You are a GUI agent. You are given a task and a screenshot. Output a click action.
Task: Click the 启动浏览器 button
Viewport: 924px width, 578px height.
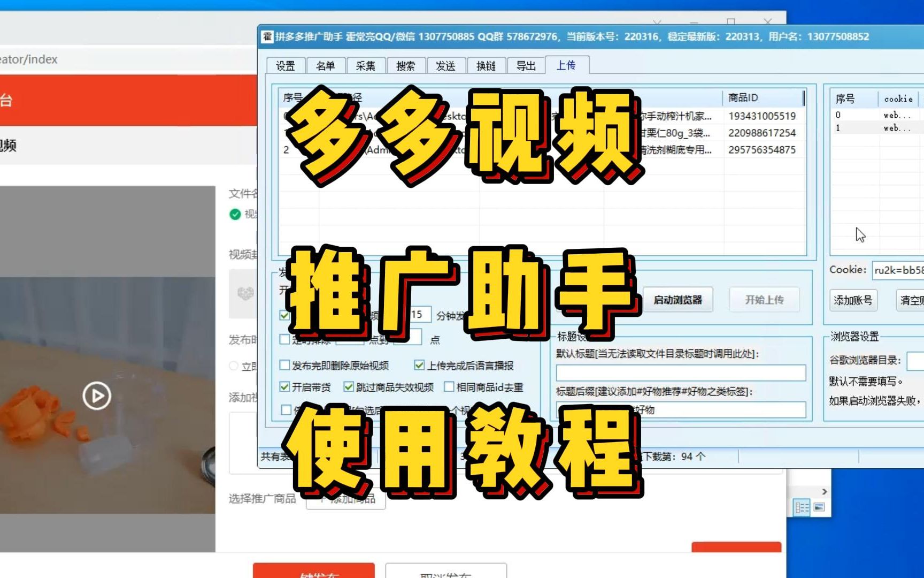point(678,300)
